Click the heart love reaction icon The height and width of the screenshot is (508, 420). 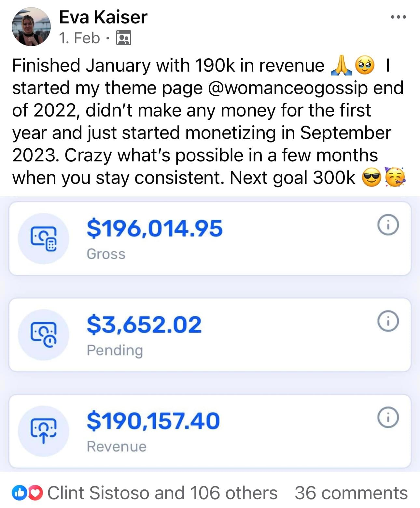36,493
